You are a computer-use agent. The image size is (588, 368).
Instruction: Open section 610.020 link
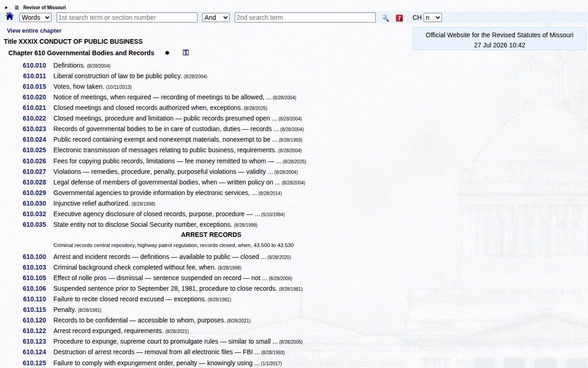pos(34,97)
